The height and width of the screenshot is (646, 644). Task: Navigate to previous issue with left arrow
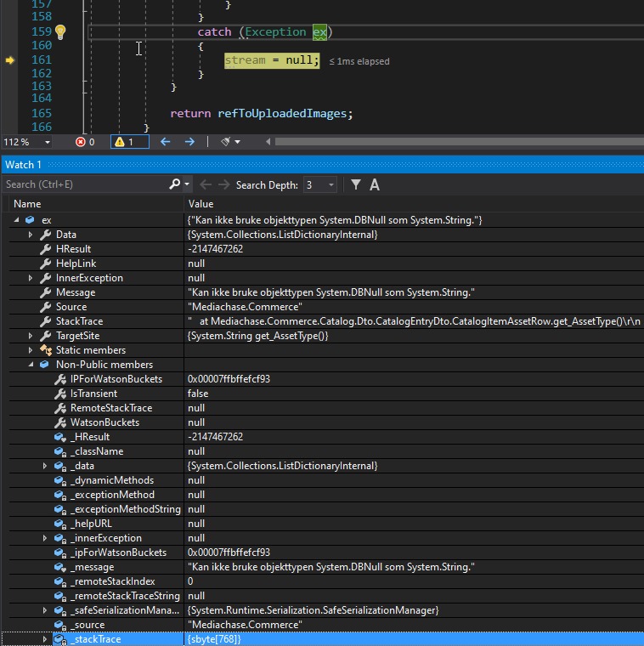point(166,142)
